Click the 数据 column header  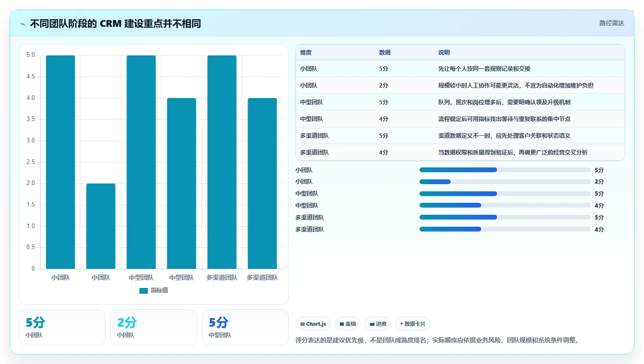(x=385, y=53)
